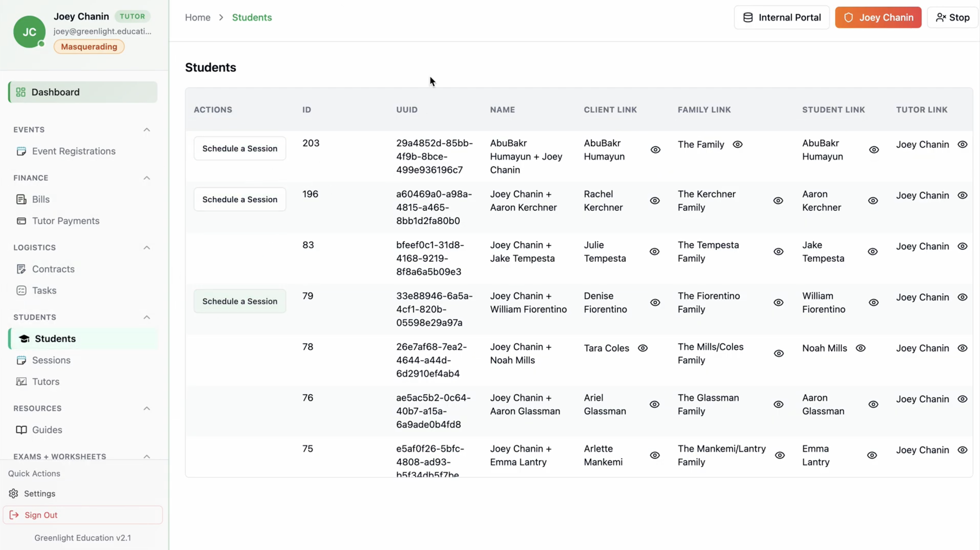Click the Masquerading status badge
Viewport: 980px width, 550px height.
pos(89,47)
